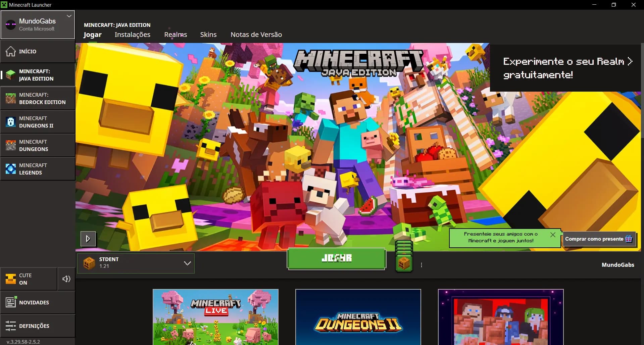
Task: Click the MundoGabs profile avatar
Action: pos(11,24)
